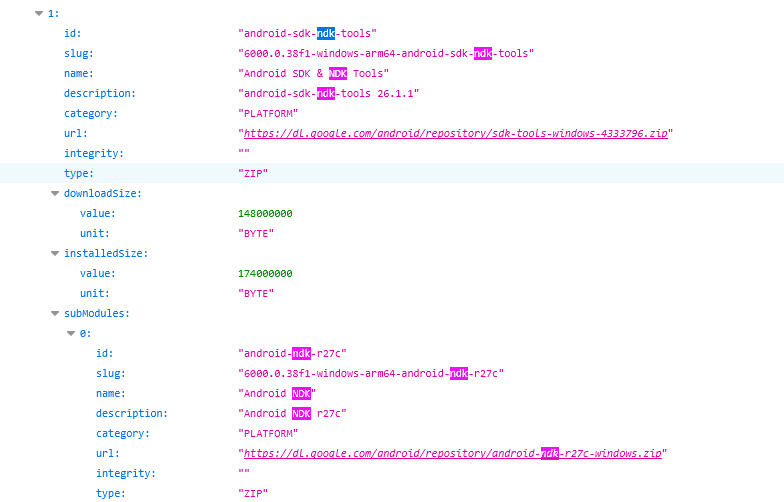Viewport: 784px width, 502px height.
Task: Click the top-level url key label
Action: (76, 134)
